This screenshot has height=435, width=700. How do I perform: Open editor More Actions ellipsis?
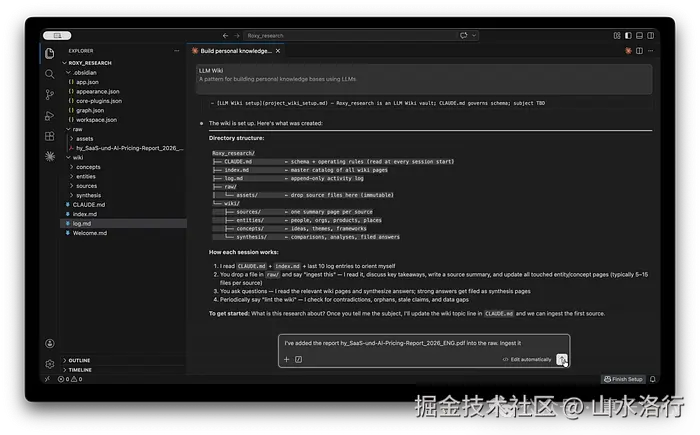click(650, 51)
